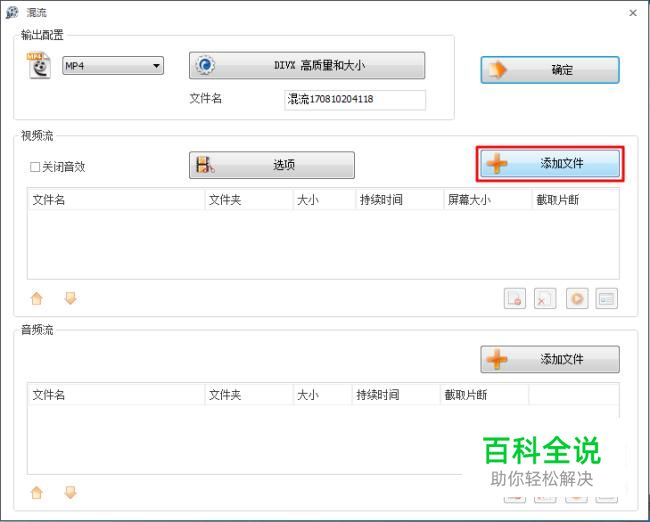Sort video list by 文件夹 column
This screenshot has width=650, height=522.
click(249, 200)
